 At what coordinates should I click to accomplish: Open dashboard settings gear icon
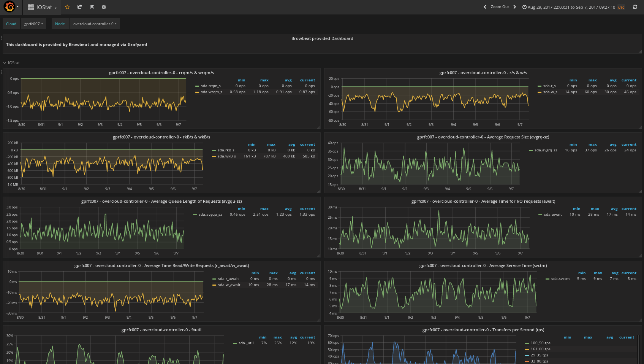point(104,7)
